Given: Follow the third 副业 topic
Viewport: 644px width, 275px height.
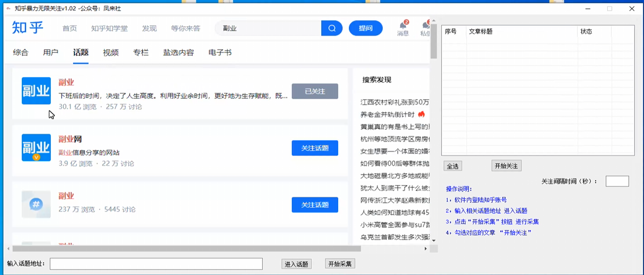Looking at the screenshot, I should tap(315, 205).
